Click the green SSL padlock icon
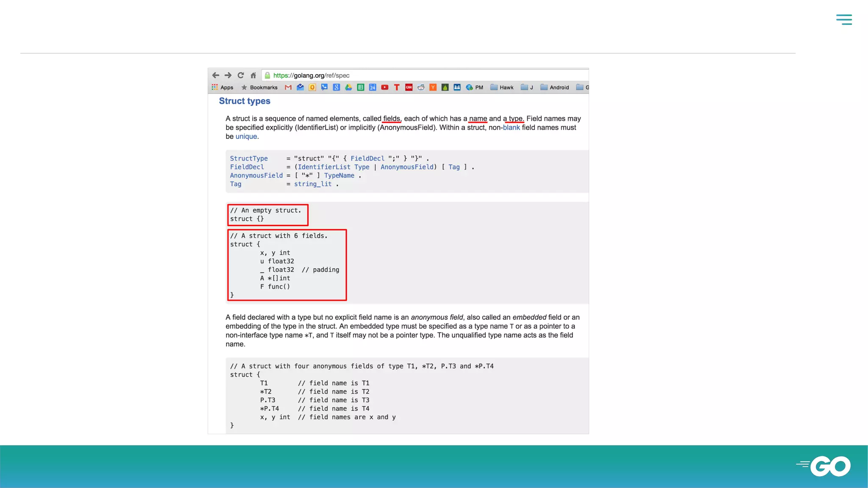 pos(267,75)
